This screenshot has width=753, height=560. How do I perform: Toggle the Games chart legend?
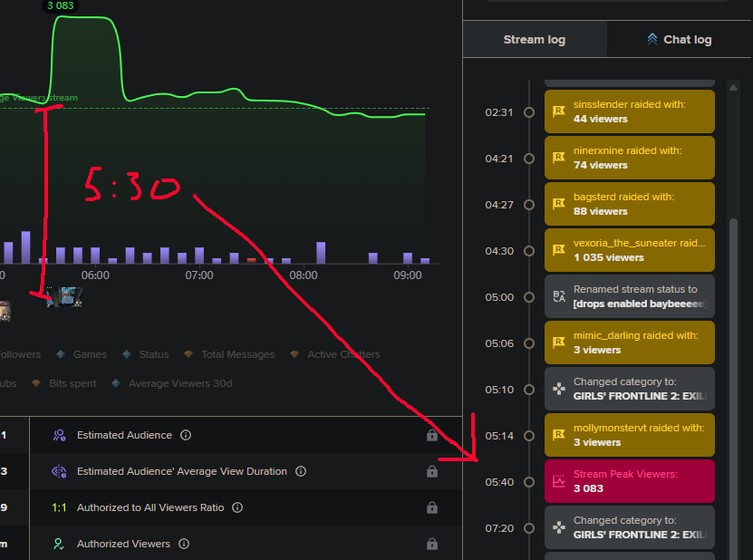pyautogui.click(x=82, y=354)
